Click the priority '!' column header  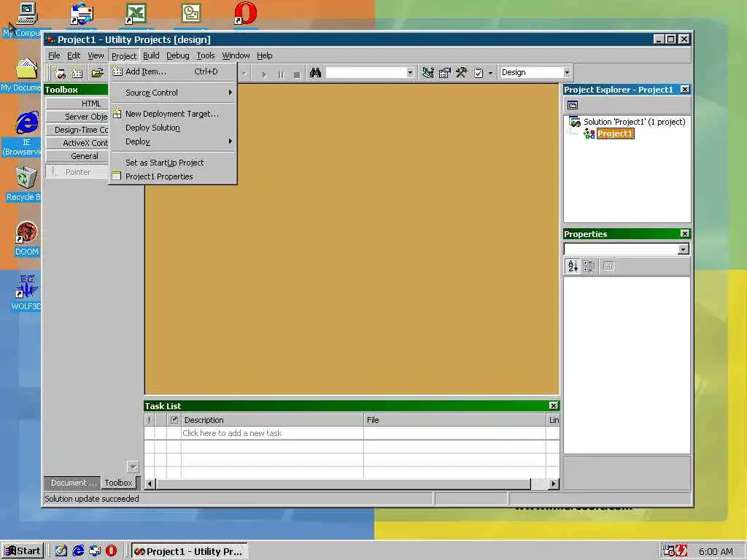click(150, 420)
